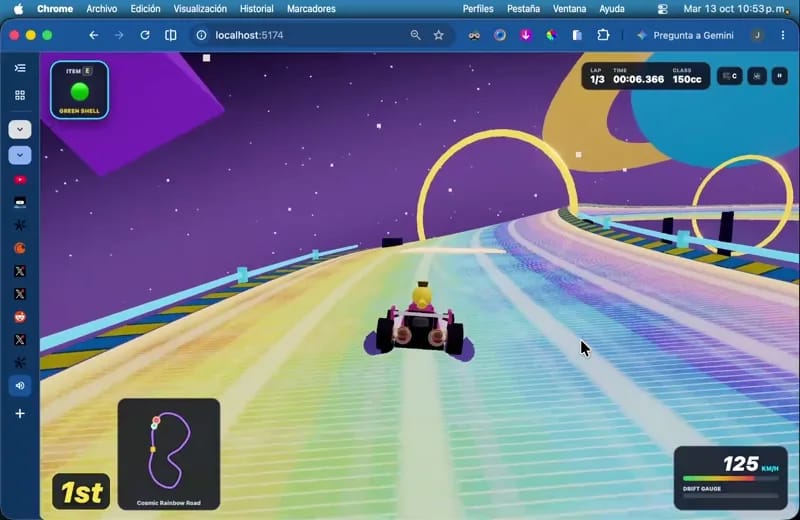
Task: Go back to the previous page
Action: [x=93, y=35]
